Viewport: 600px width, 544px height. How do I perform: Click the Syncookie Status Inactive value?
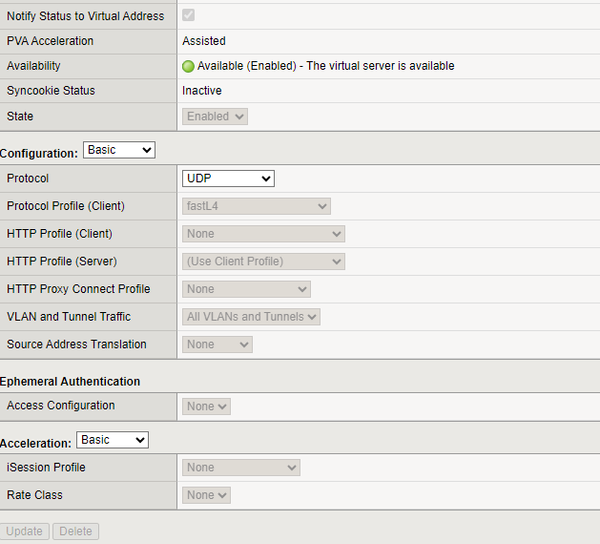(x=202, y=91)
